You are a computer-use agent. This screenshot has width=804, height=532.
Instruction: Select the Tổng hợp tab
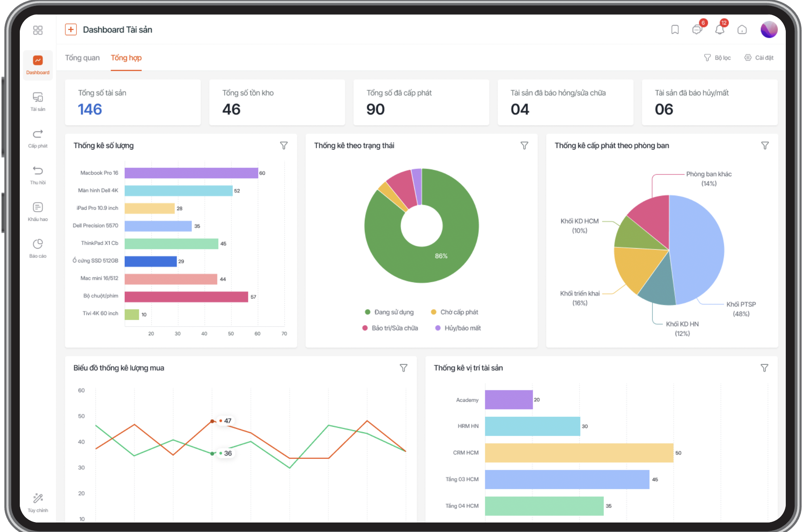pyautogui.click(x=126, y=58)
